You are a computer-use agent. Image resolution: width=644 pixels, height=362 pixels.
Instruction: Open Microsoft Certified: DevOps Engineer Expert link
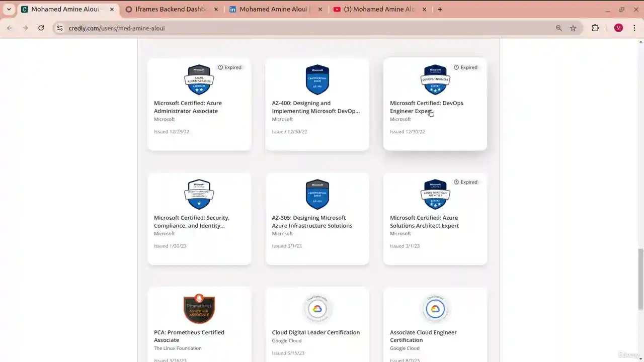[x=427, y=107]
